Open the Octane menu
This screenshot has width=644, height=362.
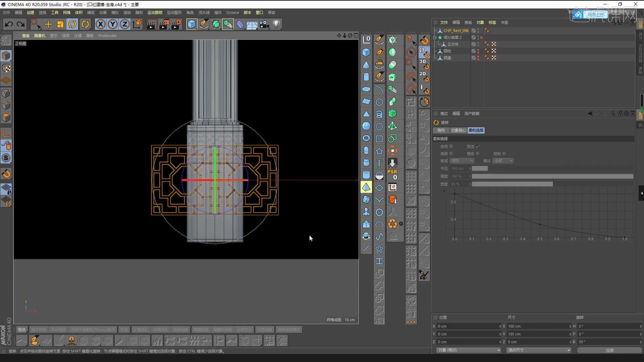(232, 12)
